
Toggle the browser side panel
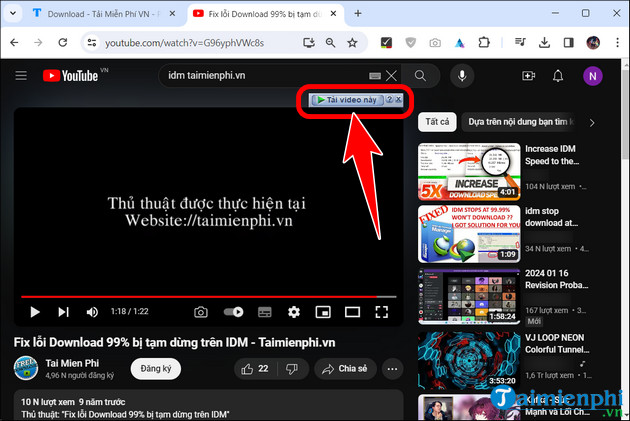(569, 42)
